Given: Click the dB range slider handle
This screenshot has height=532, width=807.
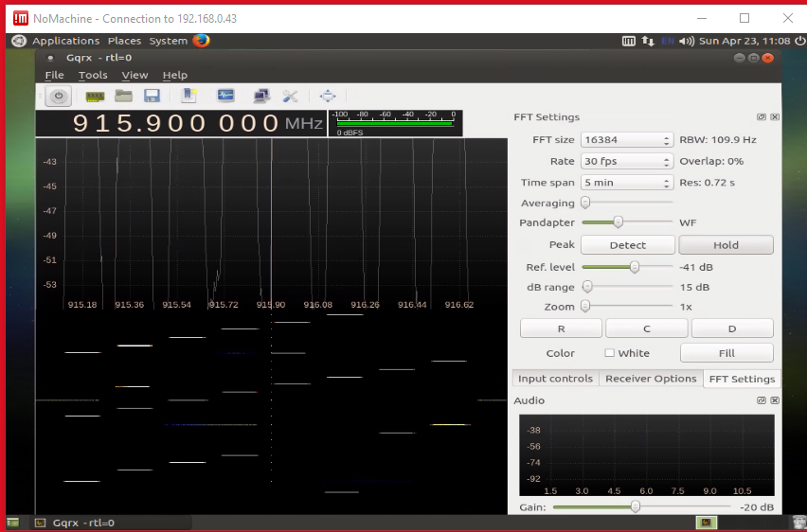Looking at the screenshot, I should [587, 287].
